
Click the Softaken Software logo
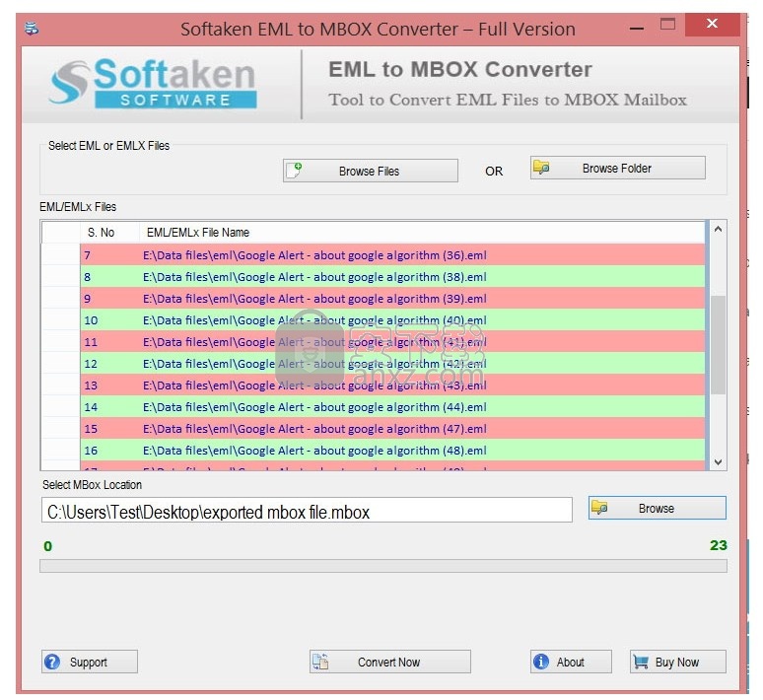pos(153,83)
